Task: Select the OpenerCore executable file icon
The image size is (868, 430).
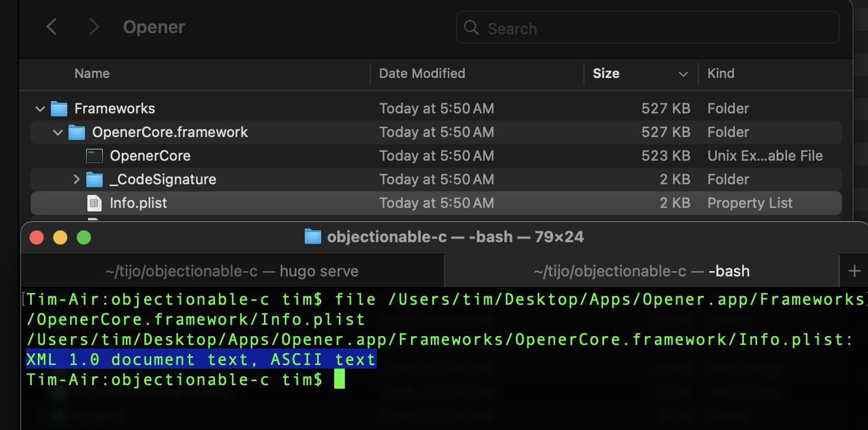Action: point(94,156)
